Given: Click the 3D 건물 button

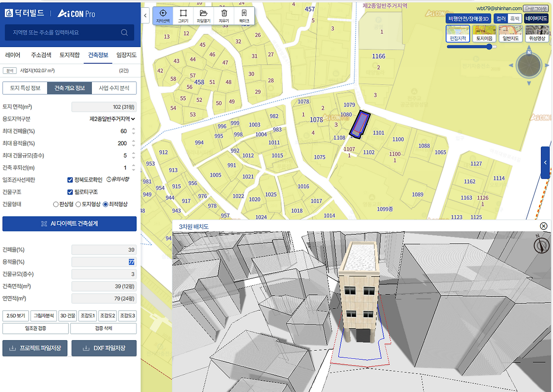Looking at the screenshot, I should coord(67,316).
